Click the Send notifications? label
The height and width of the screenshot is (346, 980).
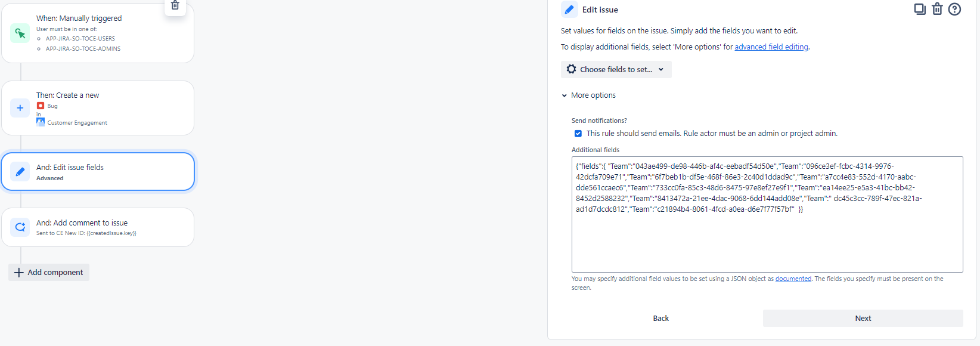tap(599, 121)
